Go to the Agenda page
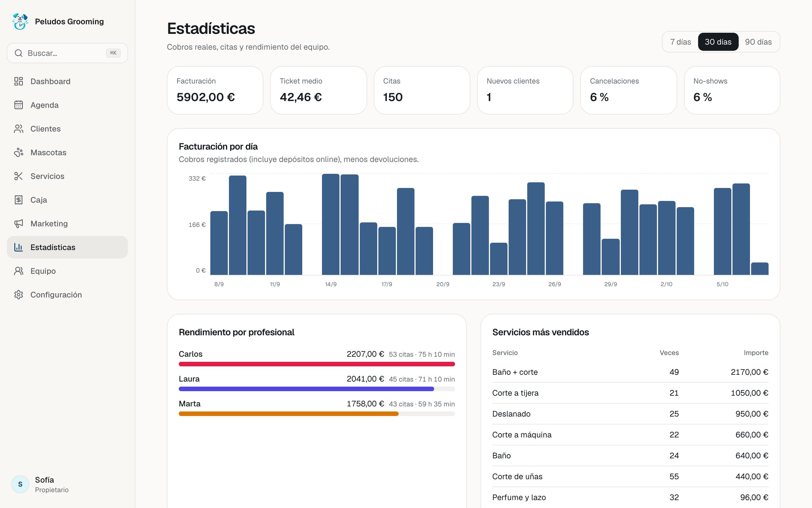 67,105
